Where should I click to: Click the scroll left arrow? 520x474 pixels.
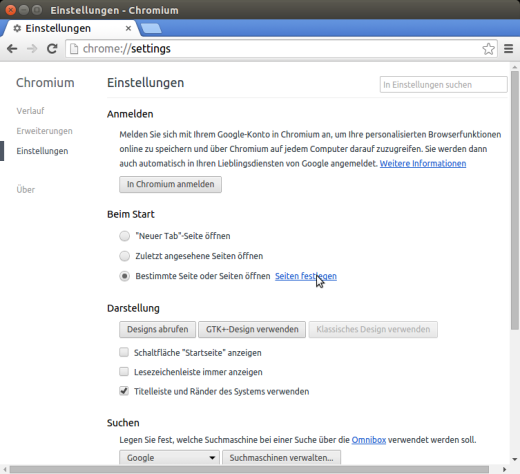pyautogui.click(x=5, y=469)
